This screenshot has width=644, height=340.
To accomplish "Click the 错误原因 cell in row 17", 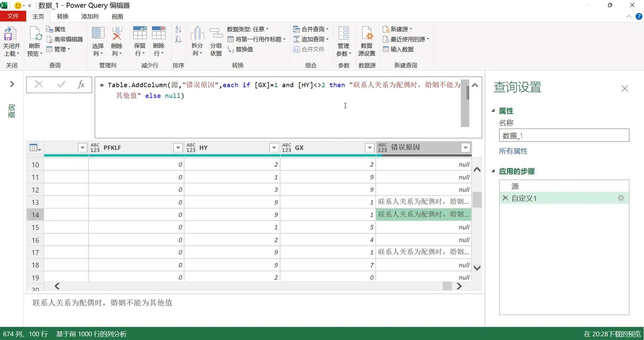I will coord(423,252).
